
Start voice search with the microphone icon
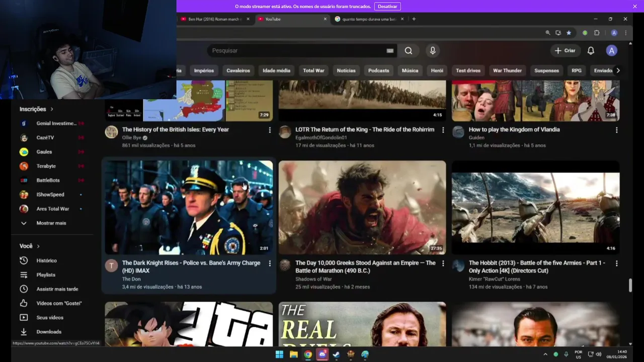pyautogui.click(x=433, y=50)
